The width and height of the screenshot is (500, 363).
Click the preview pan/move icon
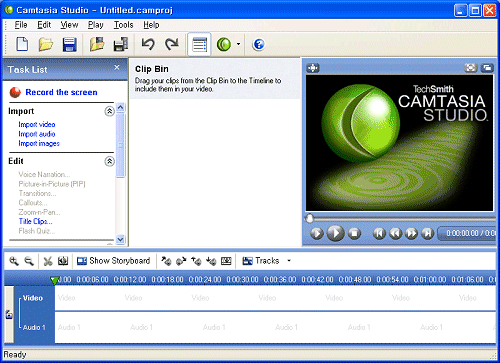tap(313, 68)
